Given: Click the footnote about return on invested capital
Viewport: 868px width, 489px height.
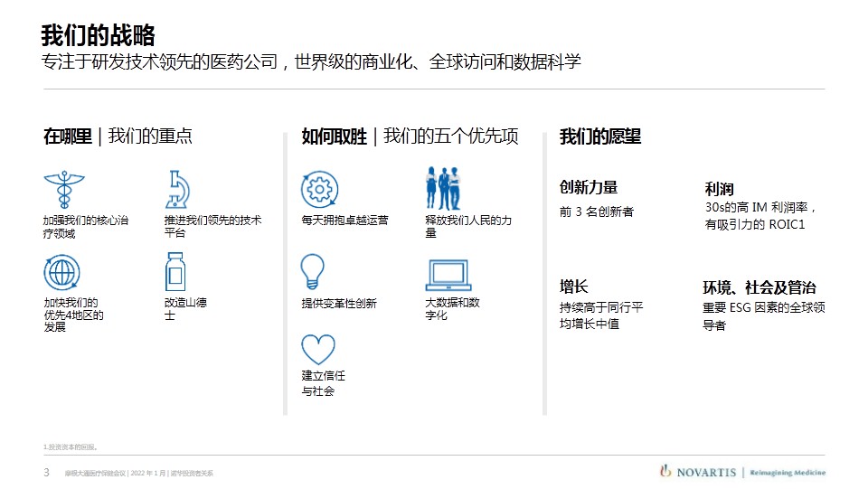Looking at the screenshot, I should [70, 447].
